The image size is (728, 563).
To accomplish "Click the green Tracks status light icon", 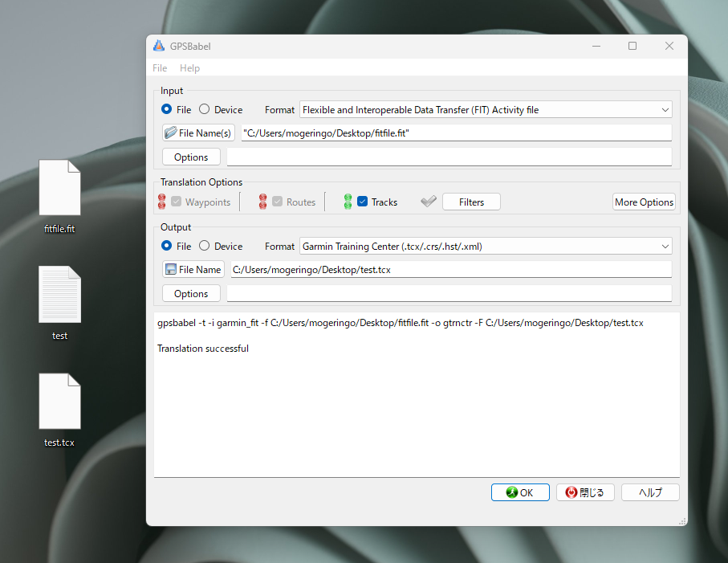I will point(348,202).
